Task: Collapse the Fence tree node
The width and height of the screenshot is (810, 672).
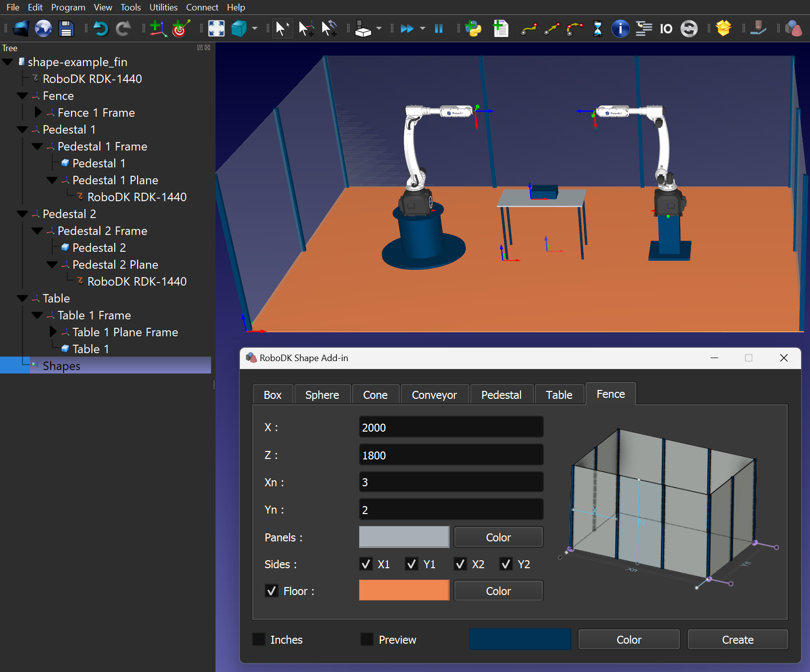Action: [22, 95]
